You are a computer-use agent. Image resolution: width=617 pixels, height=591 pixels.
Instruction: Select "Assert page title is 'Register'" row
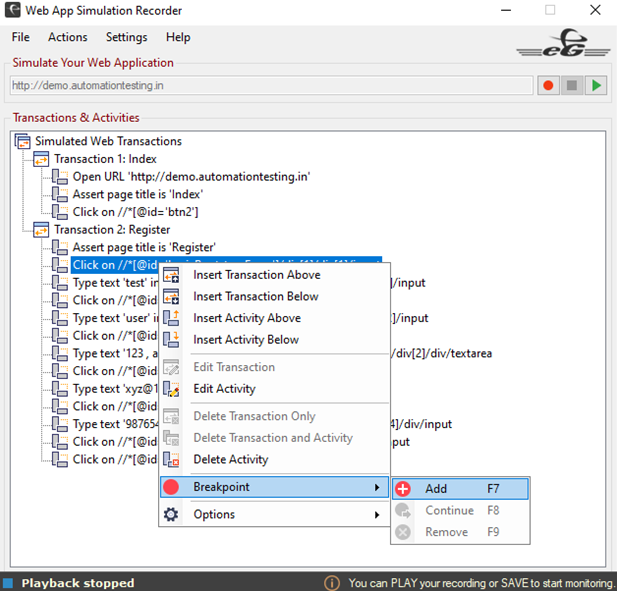[x=144, y=247]
